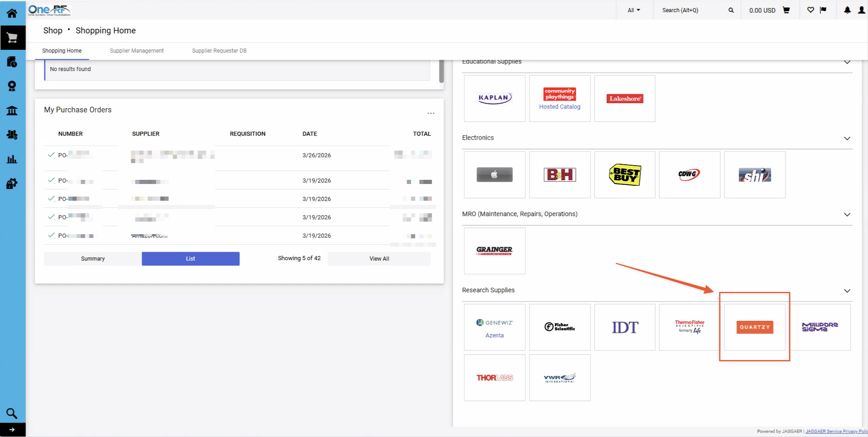Open the Kaplan supplier tile

495,99
